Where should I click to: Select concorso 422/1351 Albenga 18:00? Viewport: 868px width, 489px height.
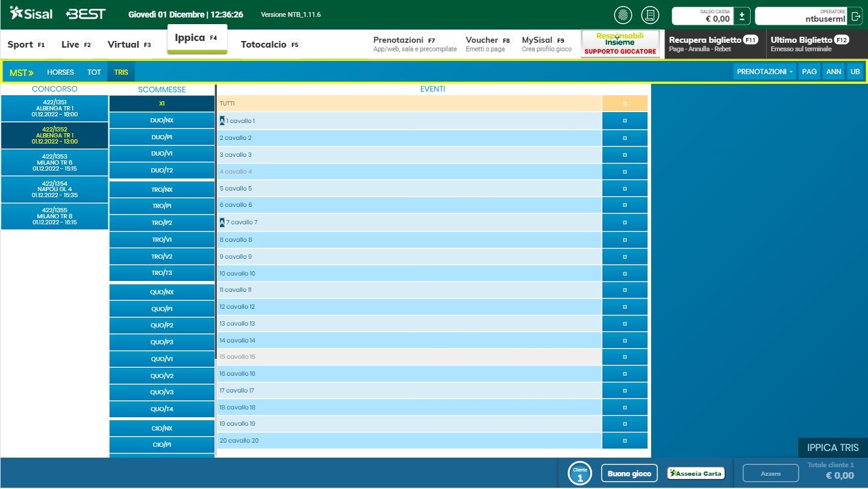[54, 109]
